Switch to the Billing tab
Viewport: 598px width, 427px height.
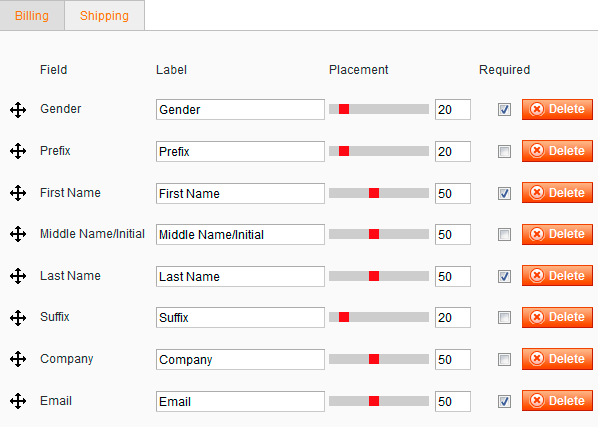(32, 16)
